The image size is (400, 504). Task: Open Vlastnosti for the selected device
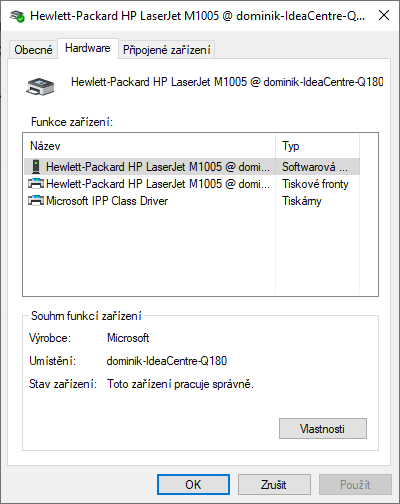pyautogui.click(x=323, y=429)
